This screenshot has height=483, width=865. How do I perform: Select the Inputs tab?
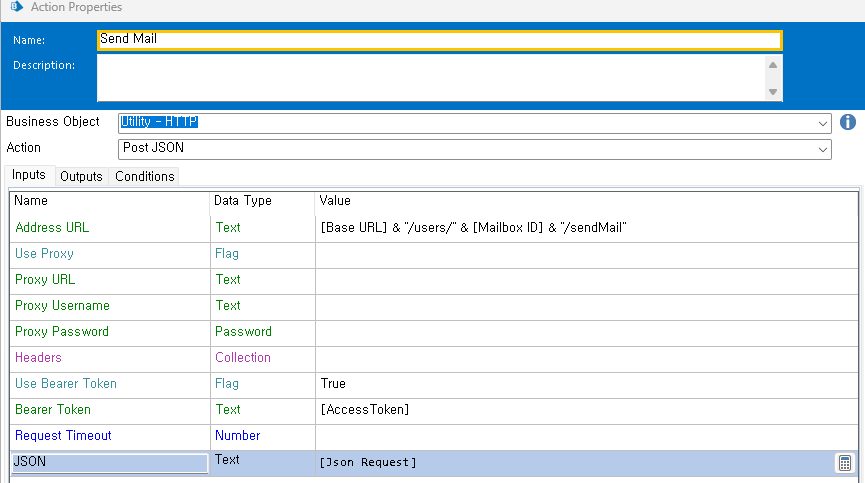pos(29,175)
